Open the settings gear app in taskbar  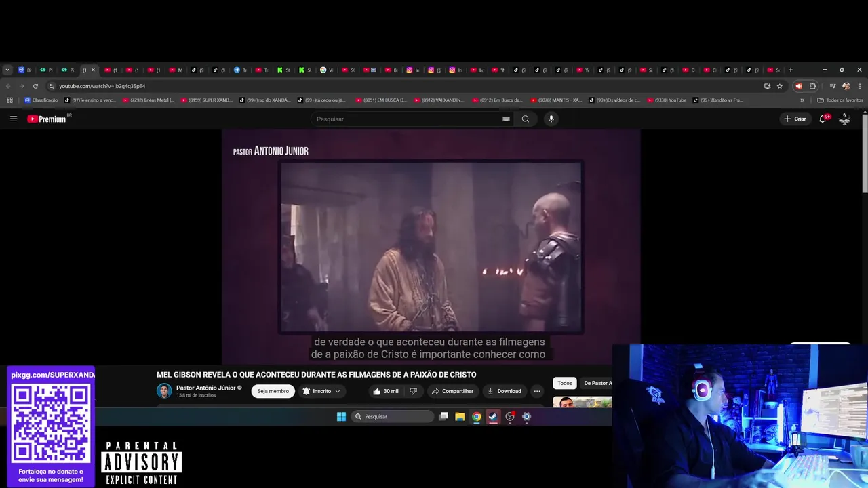pyautogui.click(x=526, y=416)
